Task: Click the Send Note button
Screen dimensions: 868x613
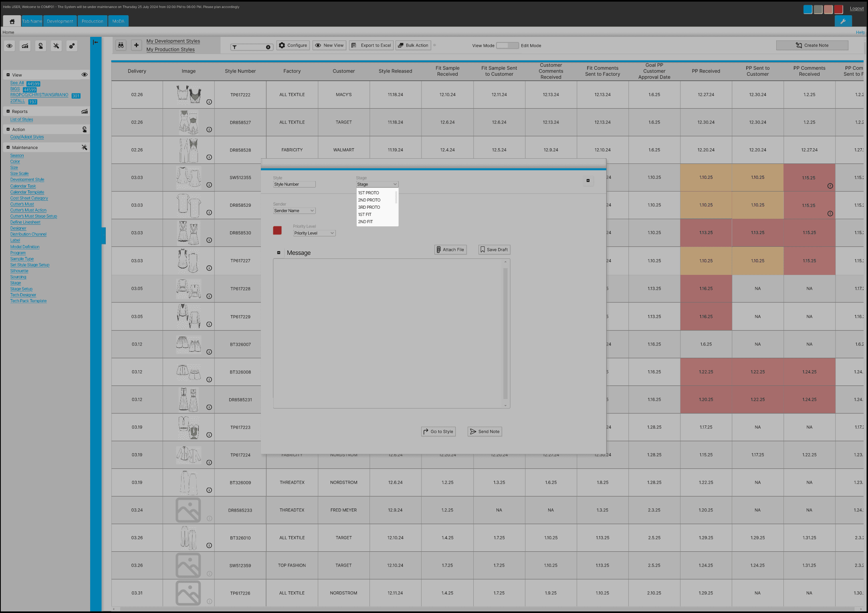Action: 484,432
